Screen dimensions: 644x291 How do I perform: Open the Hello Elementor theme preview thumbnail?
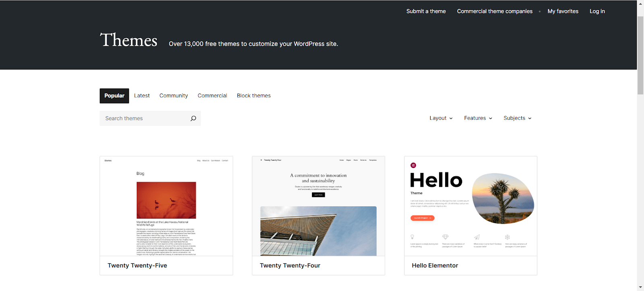point(471,206)
